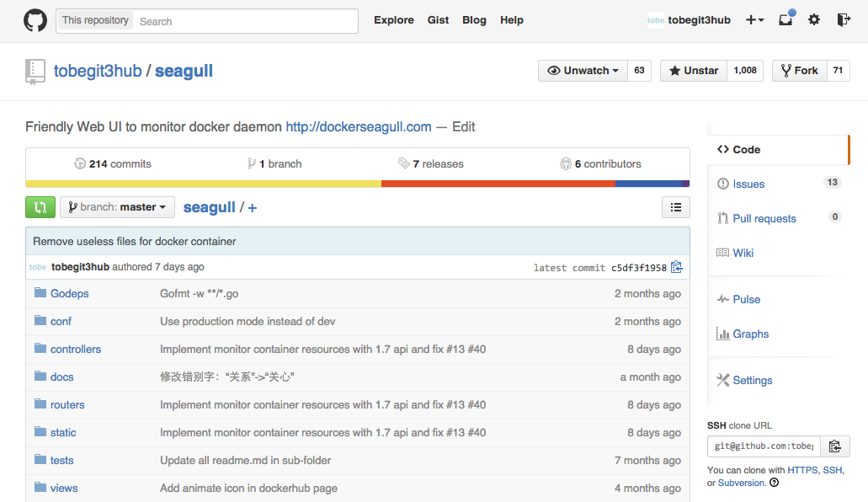Click the tests folder icon
Screen dimensions: 868x502
[x=40, y=459]
